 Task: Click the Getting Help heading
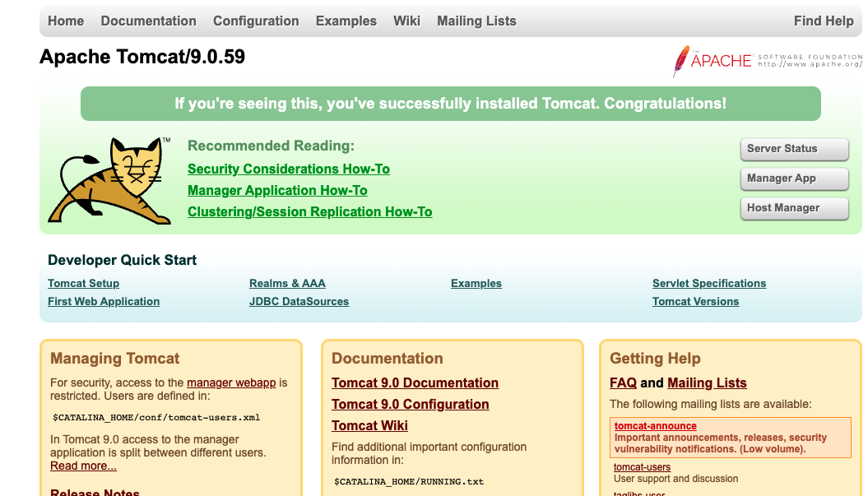656,359
